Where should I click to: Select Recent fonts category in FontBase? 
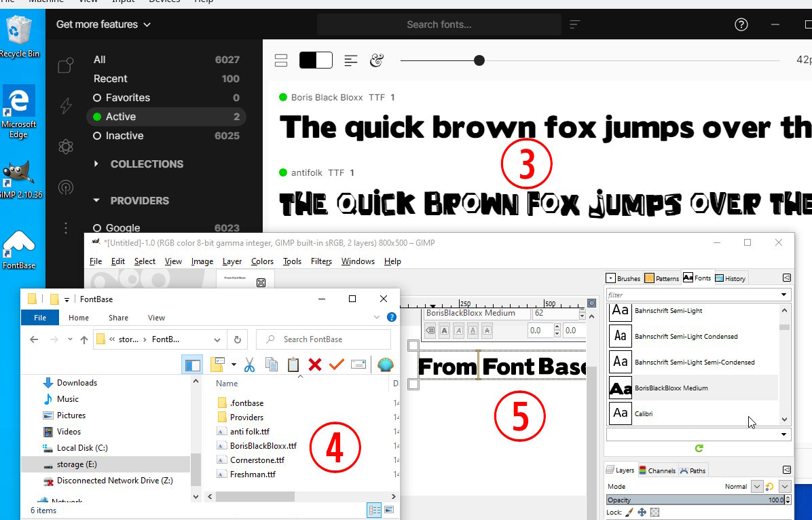[166, 79]
